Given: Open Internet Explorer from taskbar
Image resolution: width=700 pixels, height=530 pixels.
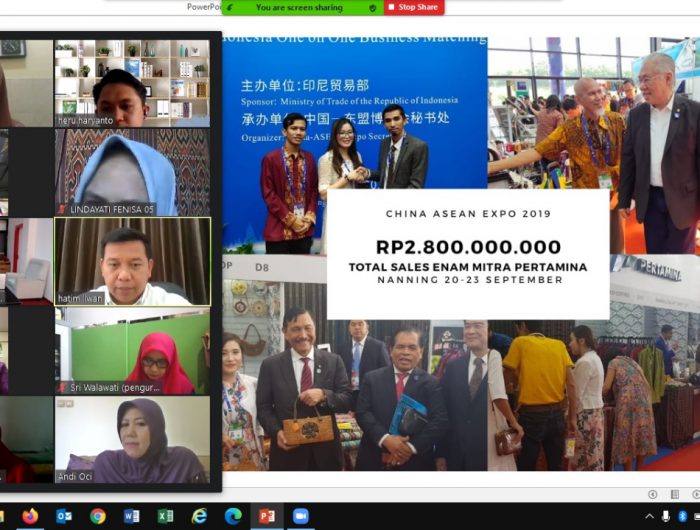Looking at the screenshot, I should pos(200,516).
